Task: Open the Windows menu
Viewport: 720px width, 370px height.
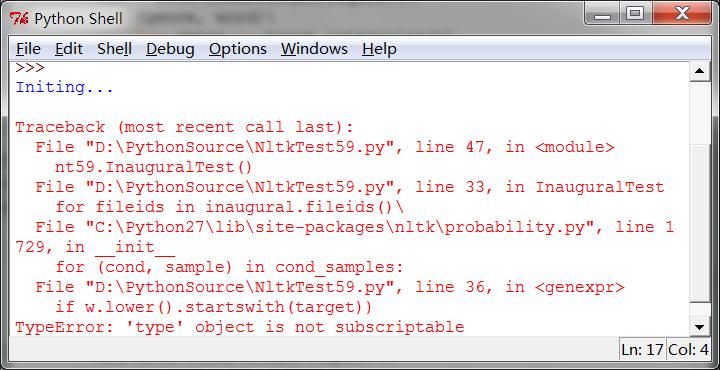Action: click(x=314, y=49)
